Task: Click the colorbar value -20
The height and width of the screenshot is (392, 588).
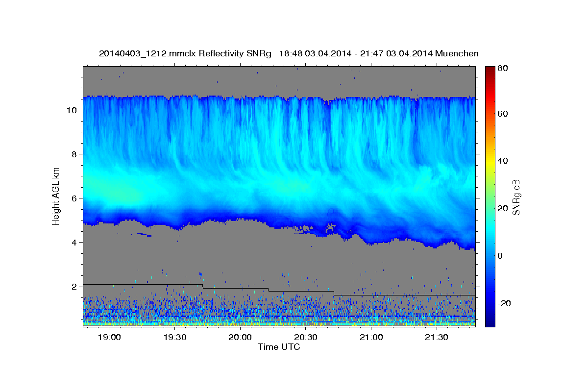Action: click(504, 303)
